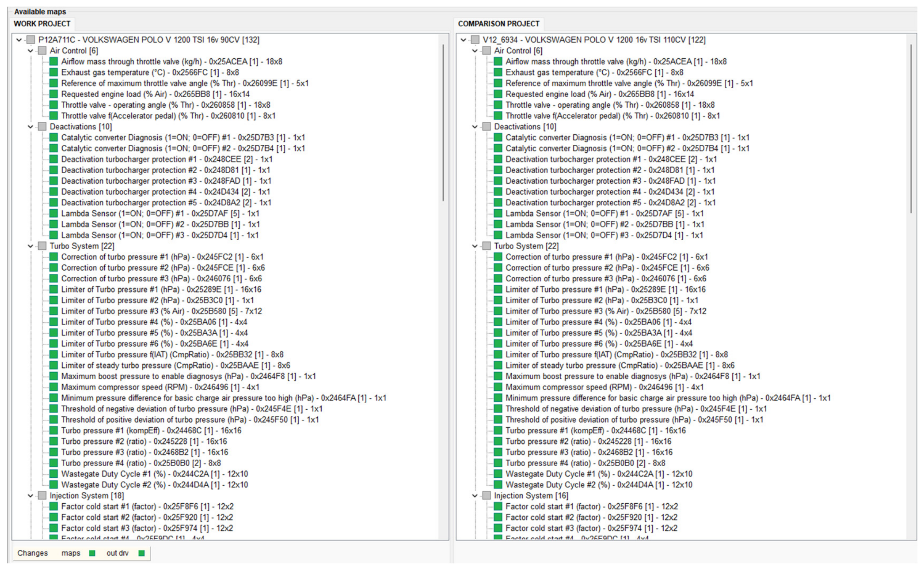Collapse Deactivations group in work project
Screen dimensions: 924x570
point(30,127)
